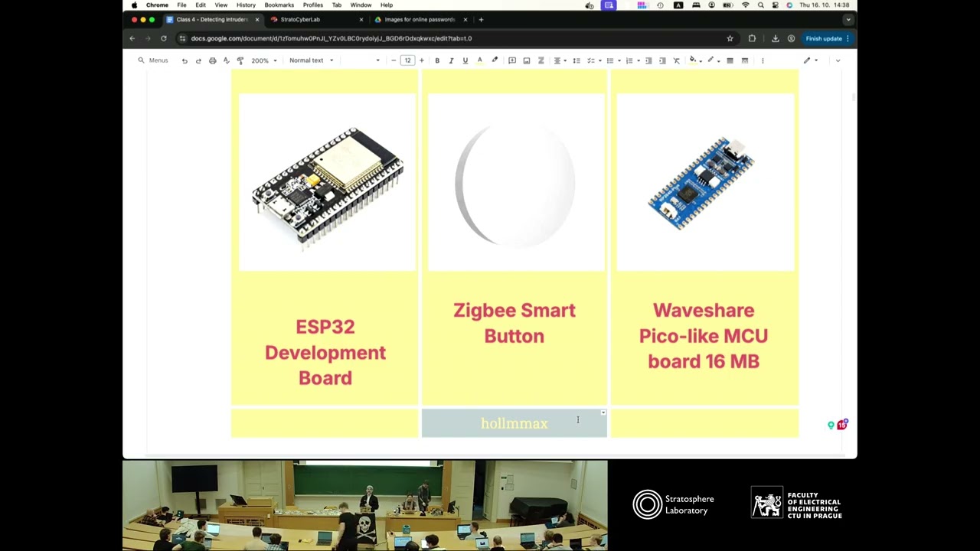The height and width of the screenshot is (551, 980).
Task: Activate the paint format roller icon
Action: click(x=240, y=60)
